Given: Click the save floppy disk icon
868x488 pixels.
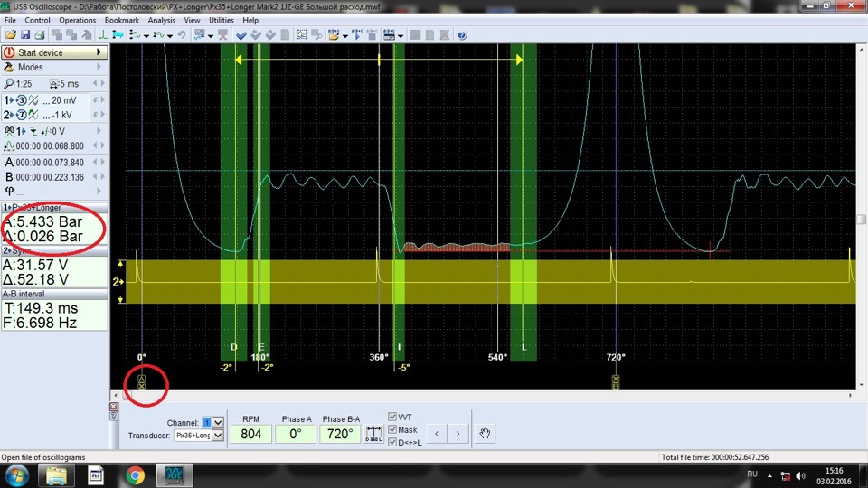Looking at the screenshot, I should 25,35.
